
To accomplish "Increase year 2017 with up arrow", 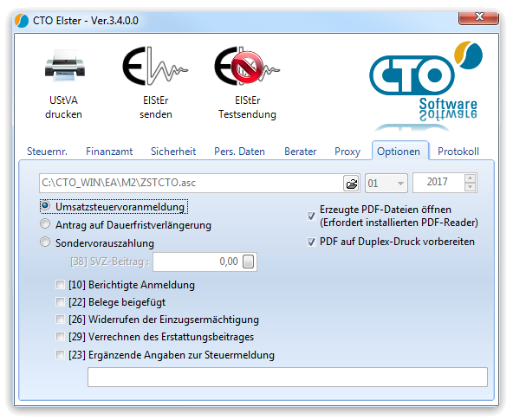I will pyautogui.click(x=471, y=178).
